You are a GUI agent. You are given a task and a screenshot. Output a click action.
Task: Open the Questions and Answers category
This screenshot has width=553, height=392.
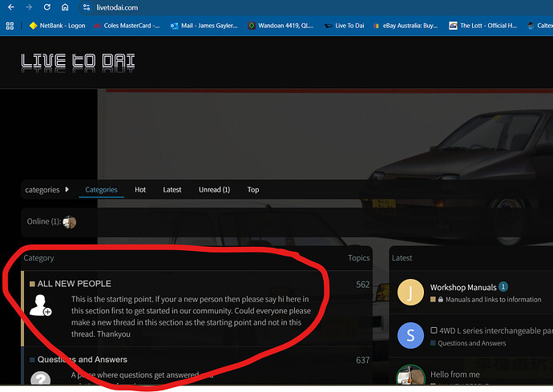(82, 360)
